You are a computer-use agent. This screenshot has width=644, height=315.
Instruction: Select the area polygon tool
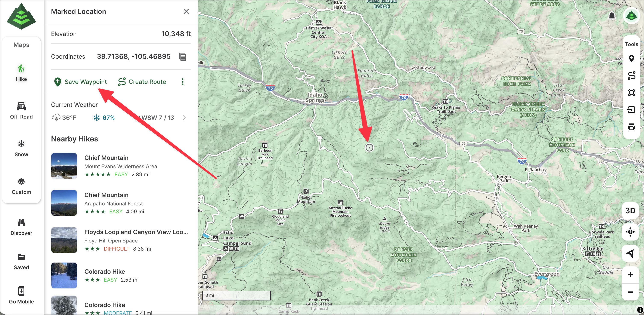(x=631, y=93)
